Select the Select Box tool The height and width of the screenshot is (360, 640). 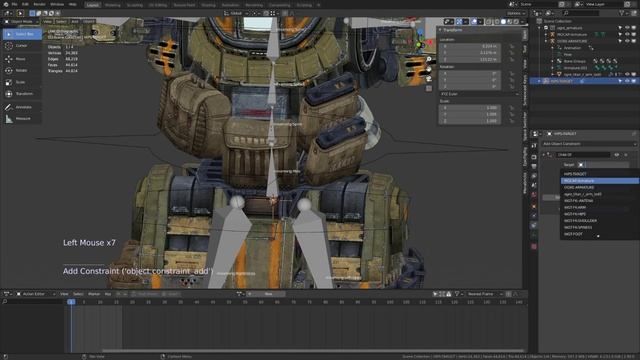coord(22,34)
